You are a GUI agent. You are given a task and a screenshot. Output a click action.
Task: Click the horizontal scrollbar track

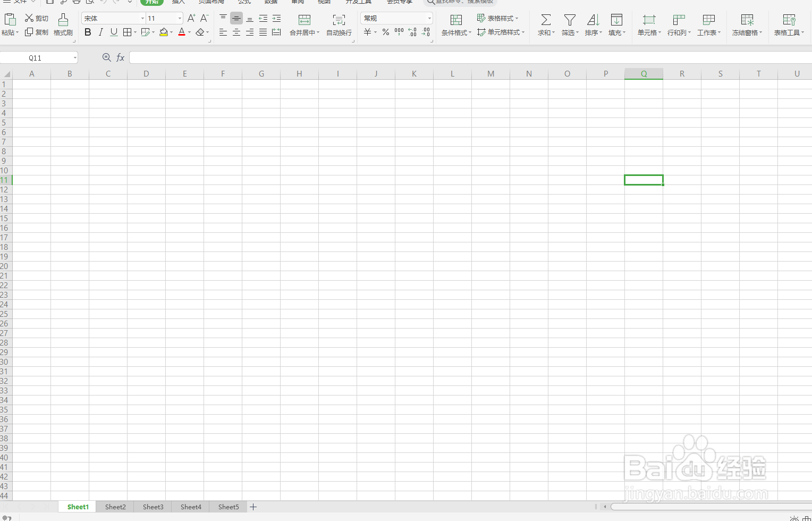(x=710, y=507)
